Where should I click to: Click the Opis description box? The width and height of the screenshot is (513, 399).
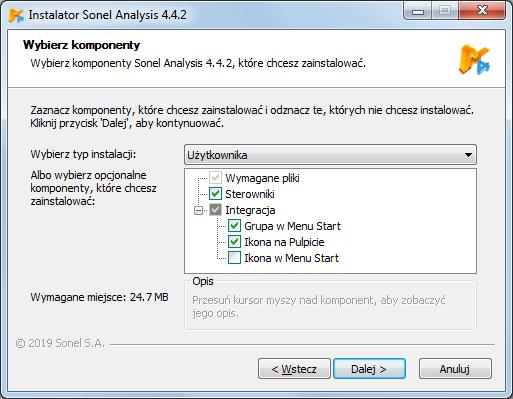pyautogui.click(x=330, y=306)
